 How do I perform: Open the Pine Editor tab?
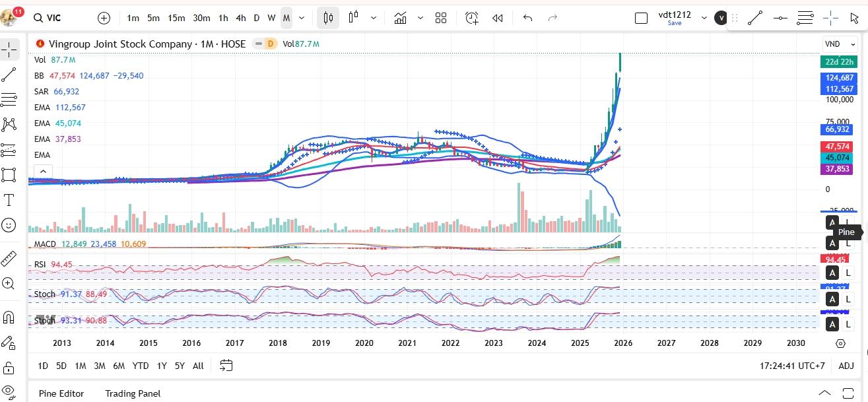tap(61, 393)
